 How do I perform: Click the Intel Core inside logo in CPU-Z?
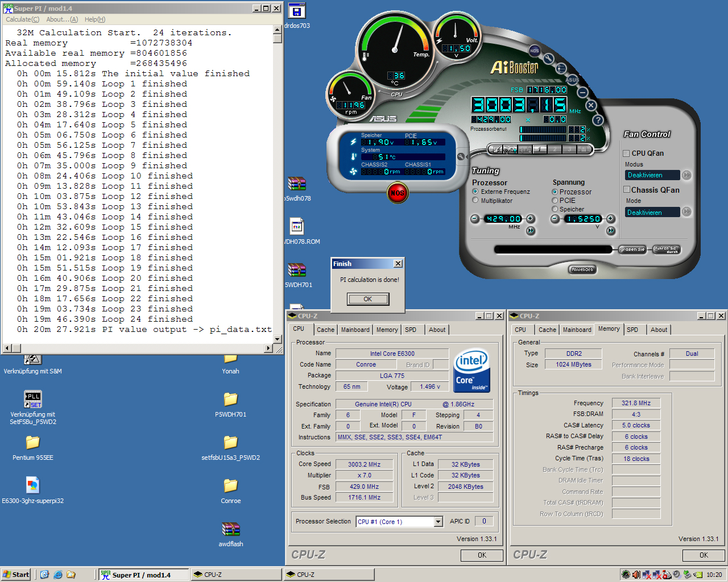tap(471, 370)
